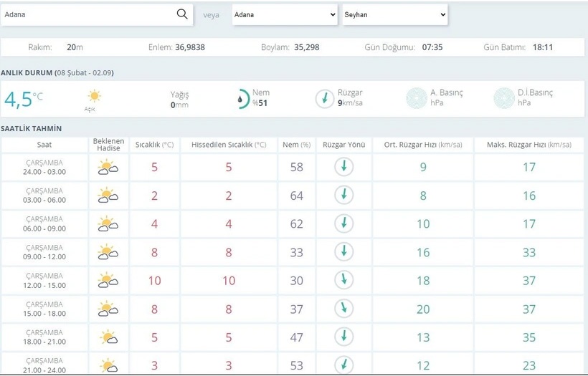Image resolution: width=588 pixels, height=376 pixels.
Task: Click the sunny current weather icon
Action: (x=94, y=96)
